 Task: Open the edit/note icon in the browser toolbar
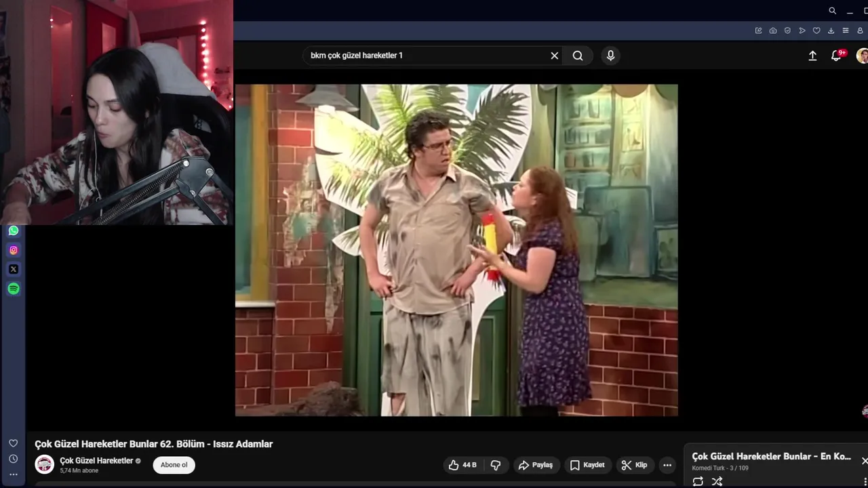tap(758, 30)
